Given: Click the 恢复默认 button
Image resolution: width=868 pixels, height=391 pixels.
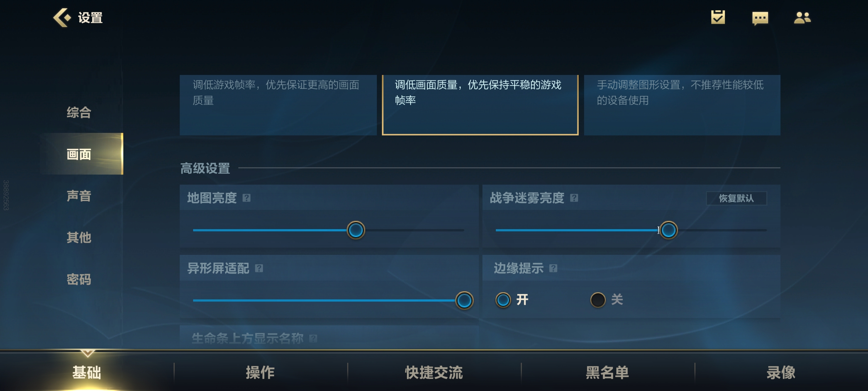Looking at the screenshot, I should click(736, 198).
